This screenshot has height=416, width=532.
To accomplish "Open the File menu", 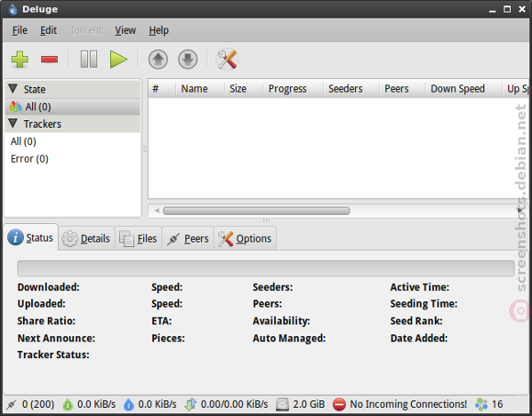I will click(x=19, y=30).
